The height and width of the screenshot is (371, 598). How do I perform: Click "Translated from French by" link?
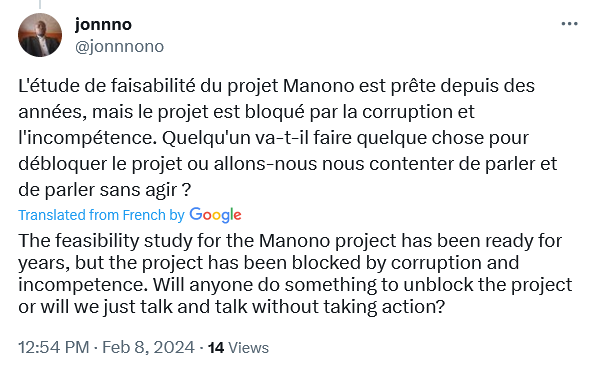coord(101,215)
